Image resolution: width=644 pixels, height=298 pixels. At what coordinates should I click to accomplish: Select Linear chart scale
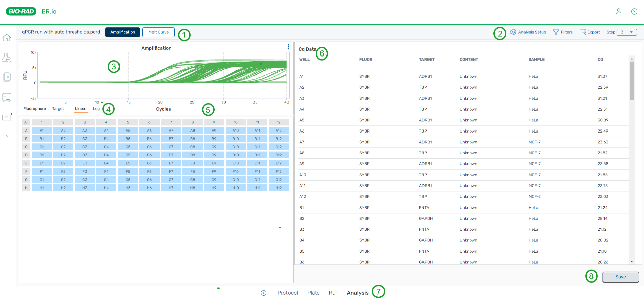coord(81,109)
